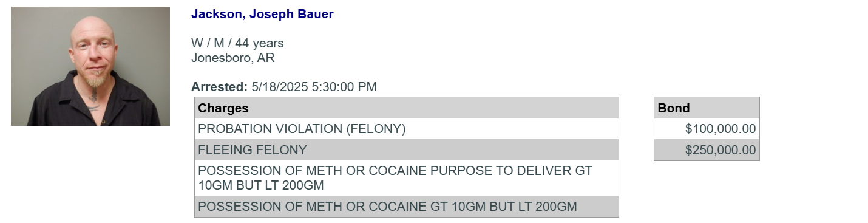
Task: Select the Charges table header
Action: point(407,108)
